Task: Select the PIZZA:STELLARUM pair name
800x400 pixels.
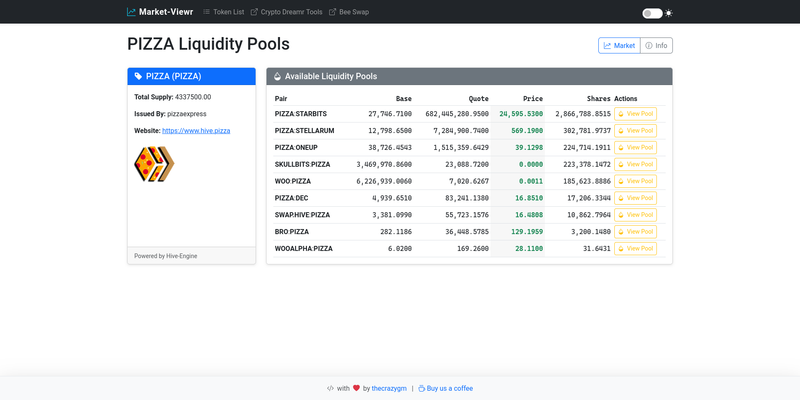Action: pyautogui.click(x=305, y=131)
